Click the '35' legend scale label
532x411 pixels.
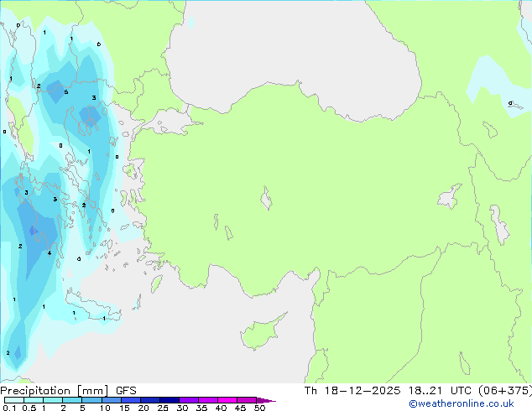click(201, 408)
